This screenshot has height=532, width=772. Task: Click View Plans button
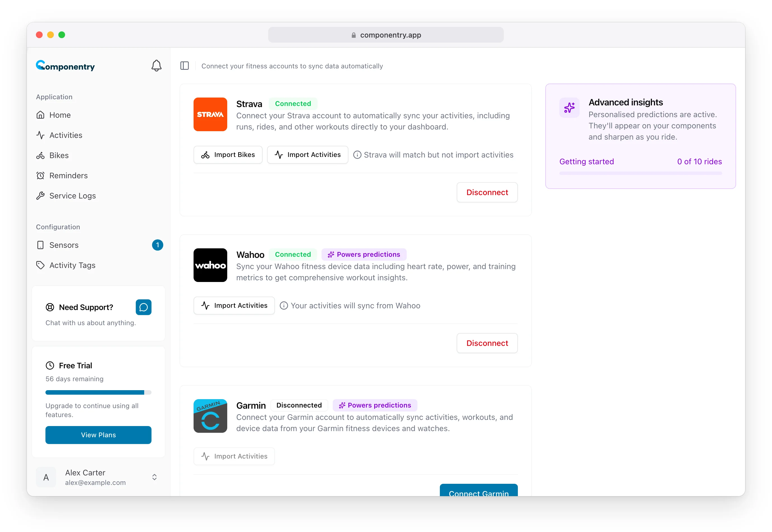(98, 435)
